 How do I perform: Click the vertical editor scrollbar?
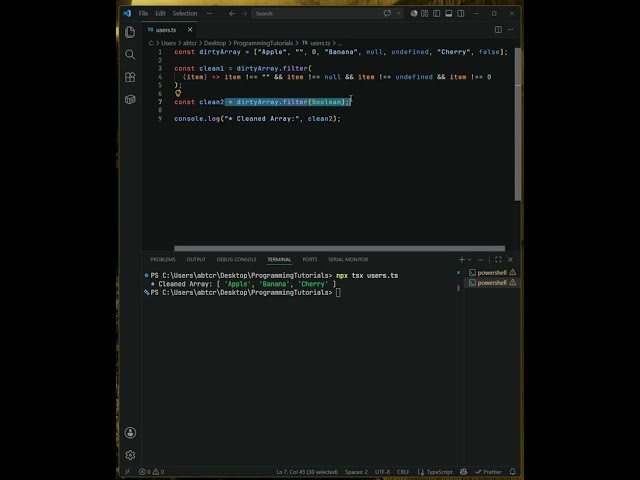[518, 124]
